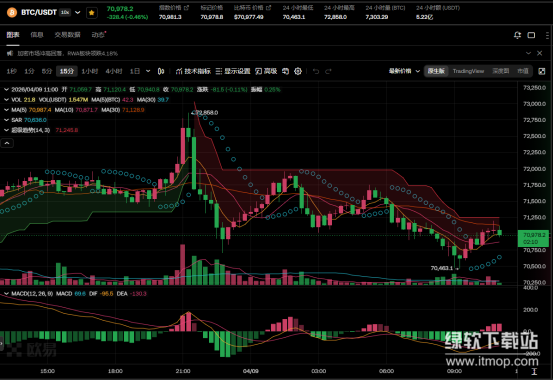Switch chart to TradingView mode

(468, 71)
